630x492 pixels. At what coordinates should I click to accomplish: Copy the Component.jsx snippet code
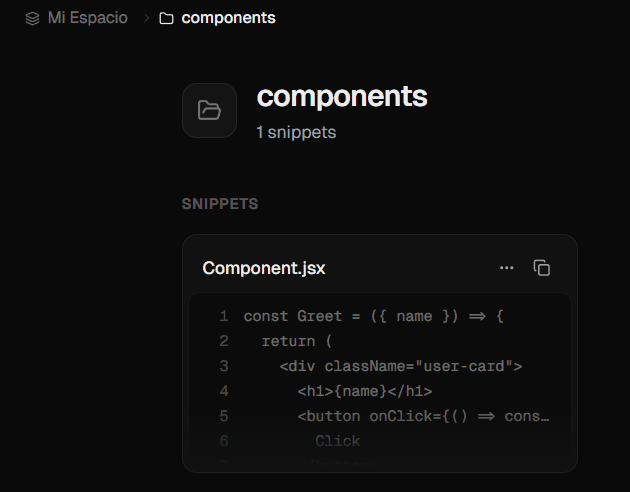tap(542, 268)
